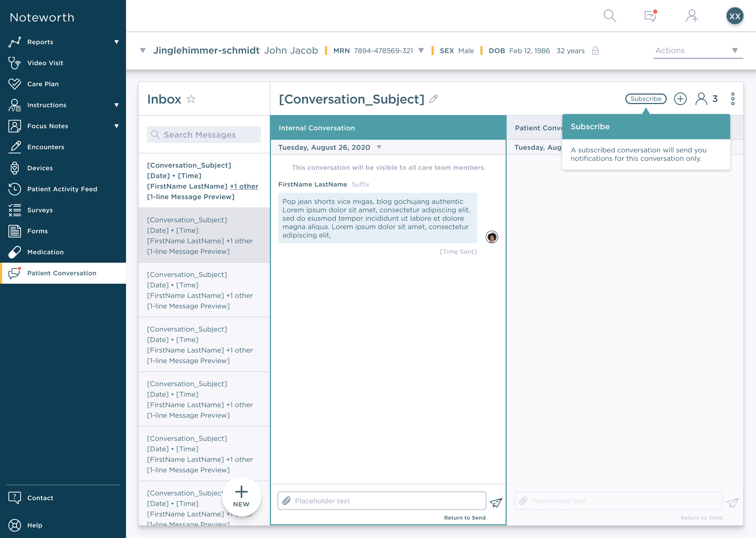Click the NEW conversation button
The width and height of the screenshot is (756, 538).
(x=241, y=496)
